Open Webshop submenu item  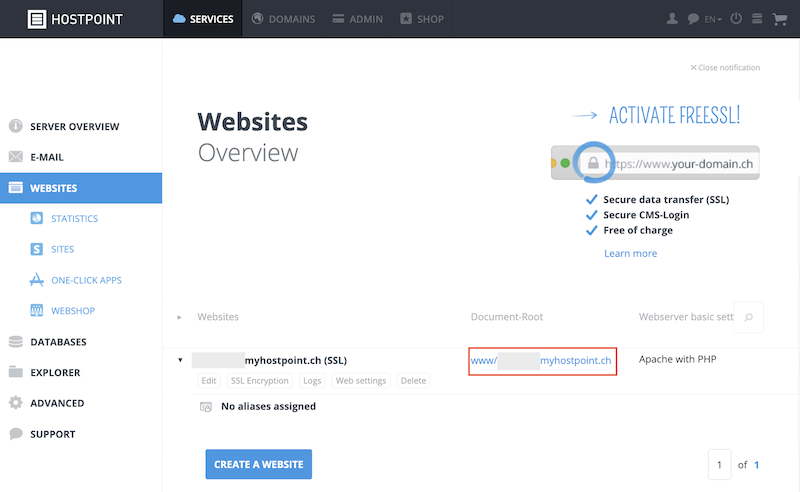73,311
